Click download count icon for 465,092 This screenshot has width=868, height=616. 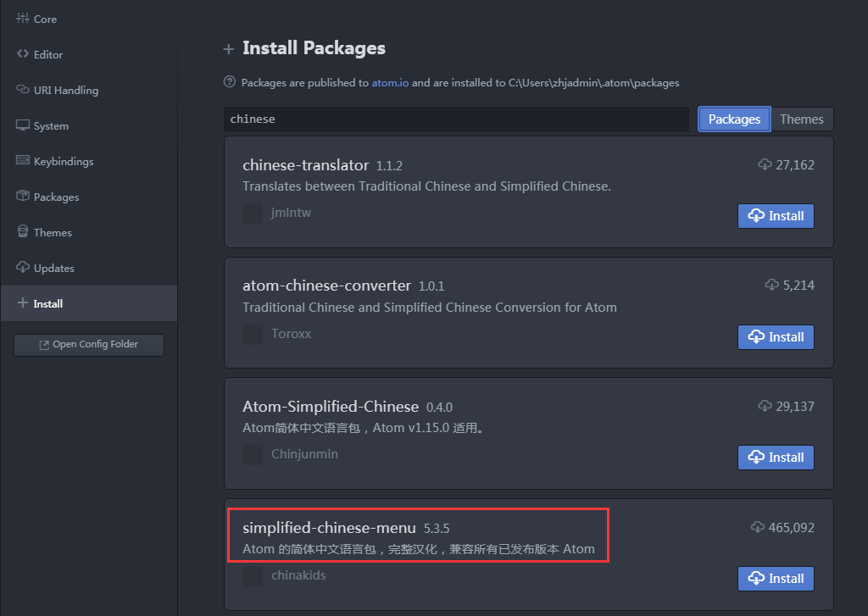pos(757,527)
